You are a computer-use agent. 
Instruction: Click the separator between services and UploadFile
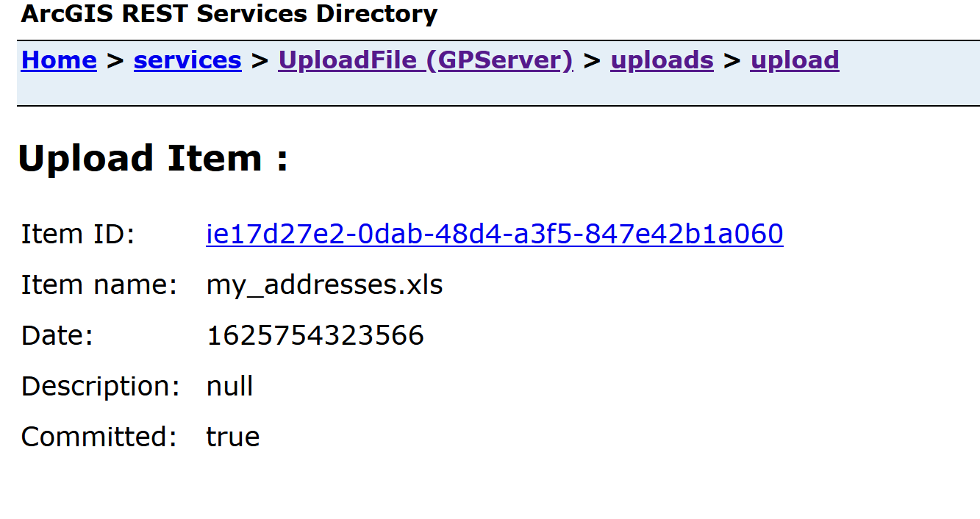(x=260, y=60)
